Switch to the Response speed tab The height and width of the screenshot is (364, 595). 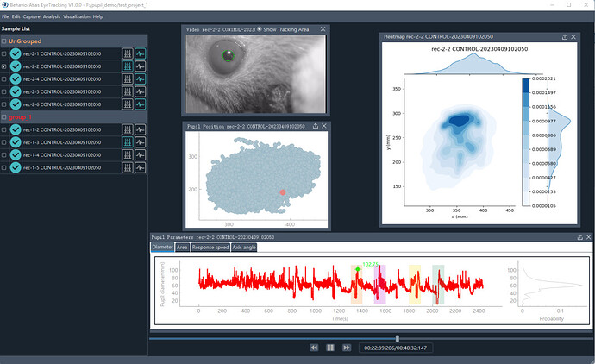tap(210, 247)
